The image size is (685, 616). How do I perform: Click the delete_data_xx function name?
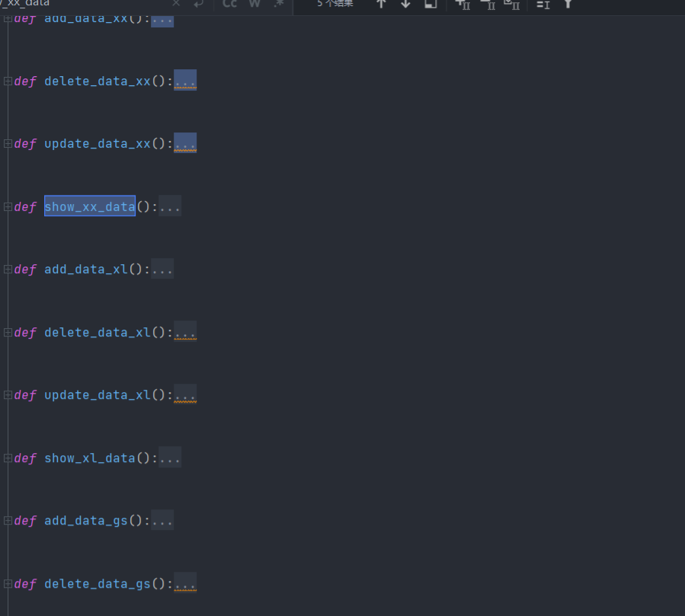98,81
